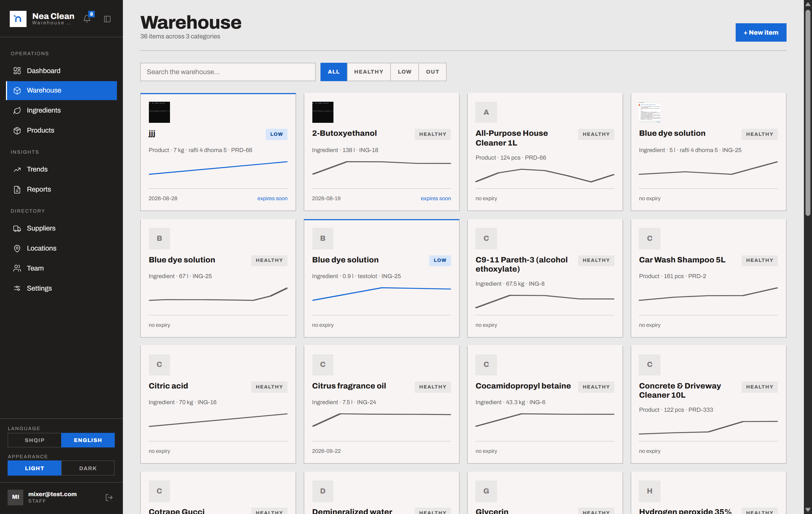Open Dashboard from the sidebar

(x=61, y=71)
